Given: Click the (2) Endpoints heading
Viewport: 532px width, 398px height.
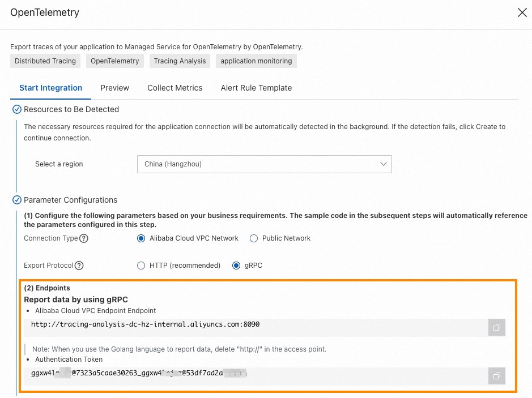Looking at the screenshot, I should (47, 288).
